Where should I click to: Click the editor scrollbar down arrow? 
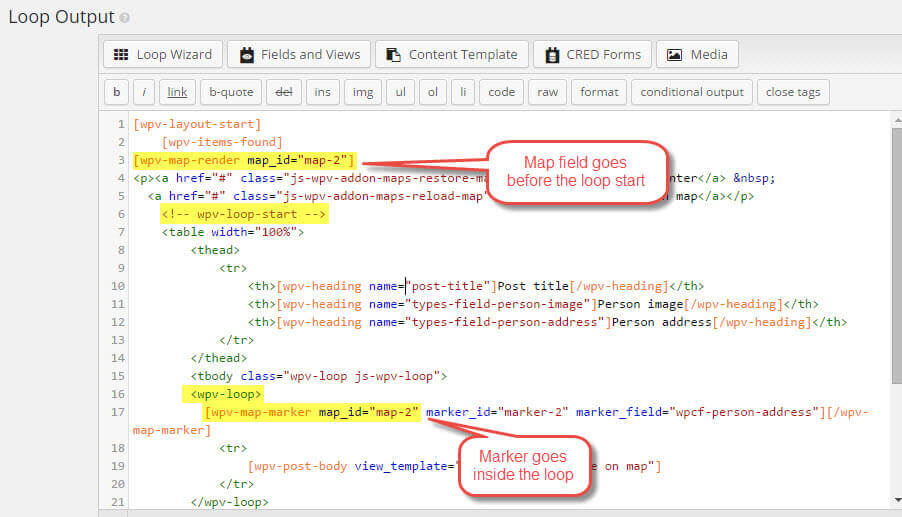tap(897, 500)
